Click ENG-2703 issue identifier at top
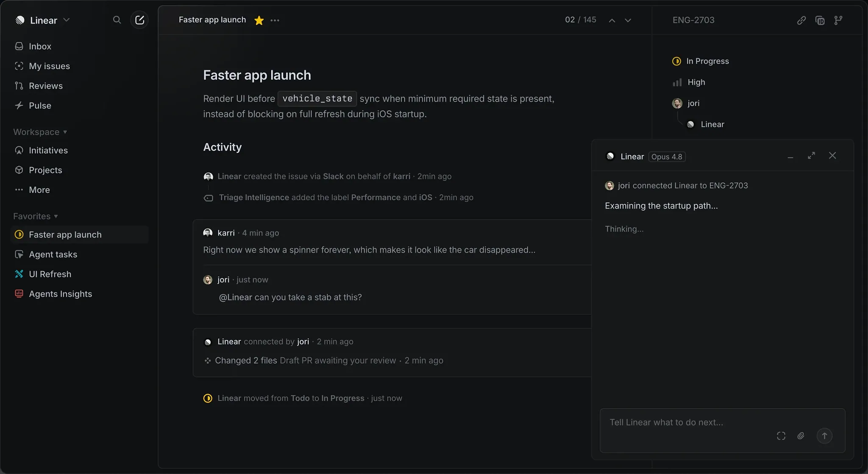The image size is (868, 474). (693, 20)
